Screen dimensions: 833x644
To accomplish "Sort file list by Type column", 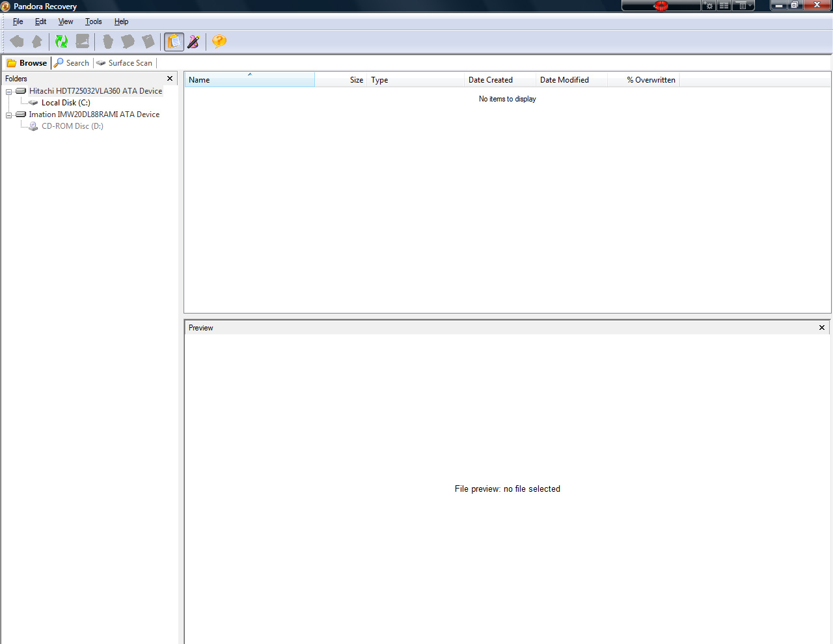I will [415, 80].
